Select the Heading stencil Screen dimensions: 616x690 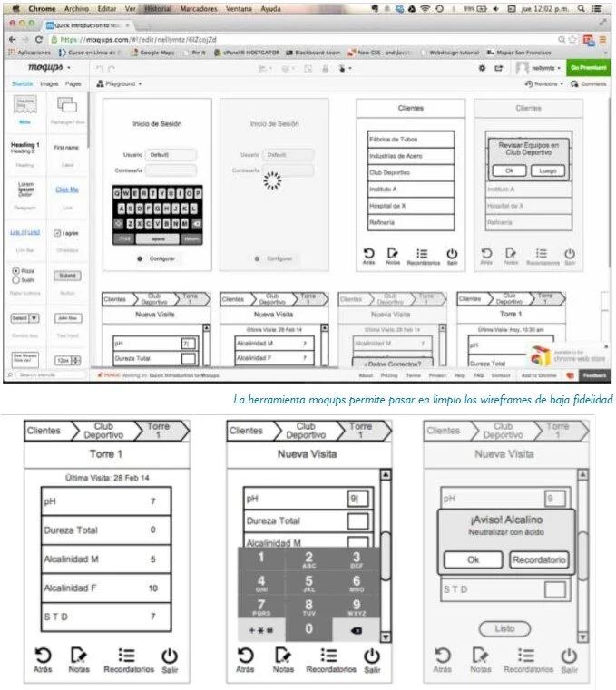click(x=25, y=152)
